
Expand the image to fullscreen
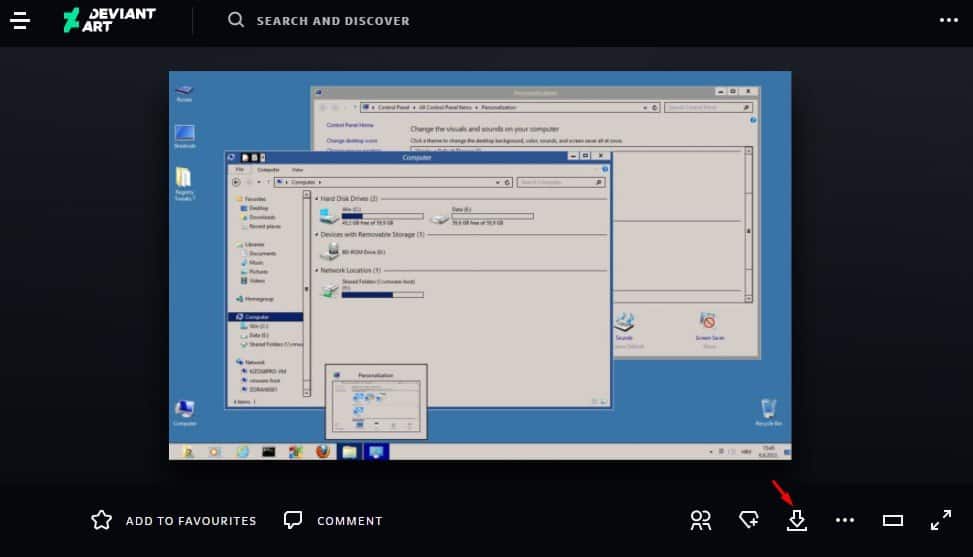click(x=941, y=520)
